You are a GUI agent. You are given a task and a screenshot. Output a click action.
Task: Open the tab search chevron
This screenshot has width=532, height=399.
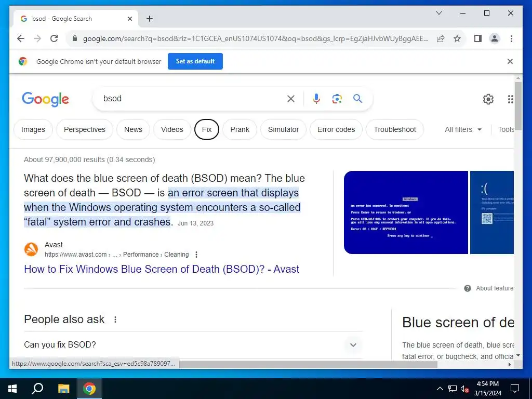point(438,13)
